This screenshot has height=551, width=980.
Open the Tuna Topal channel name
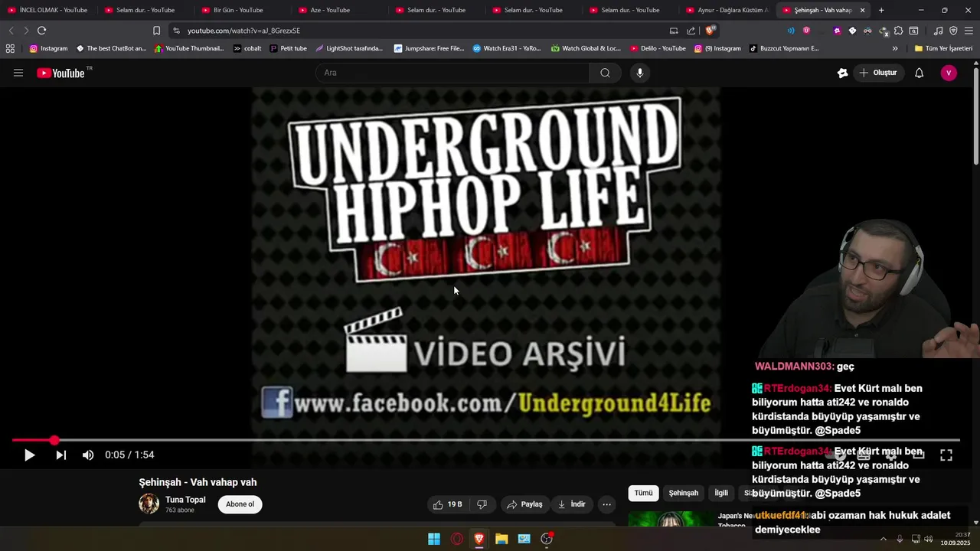(x=185, y=500)
